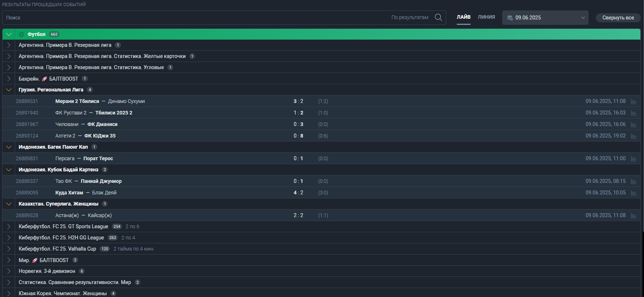Expand Норвегия. 3-й дивизион league

pyautogui.click(x=9, y=271)
